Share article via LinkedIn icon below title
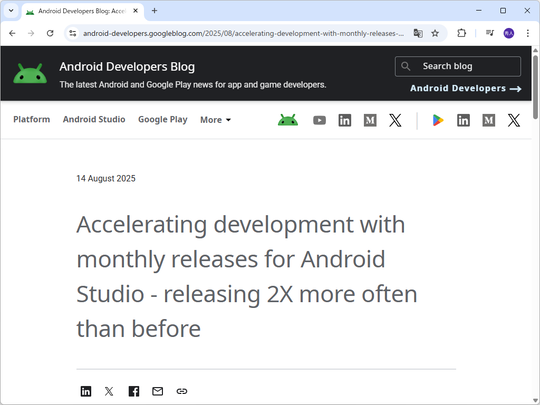 coord(86,391)
